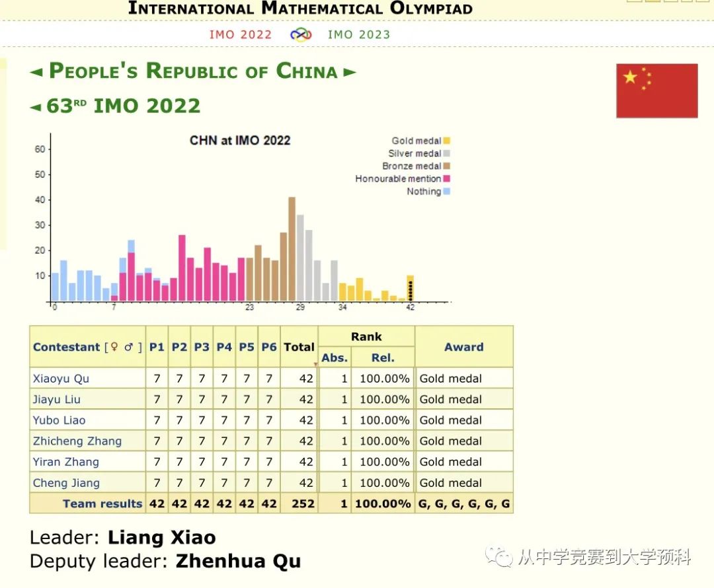Select Gold medal in Xiaoyu Qu's row
This screenshot has width=714, height=588.
[450, 379]
